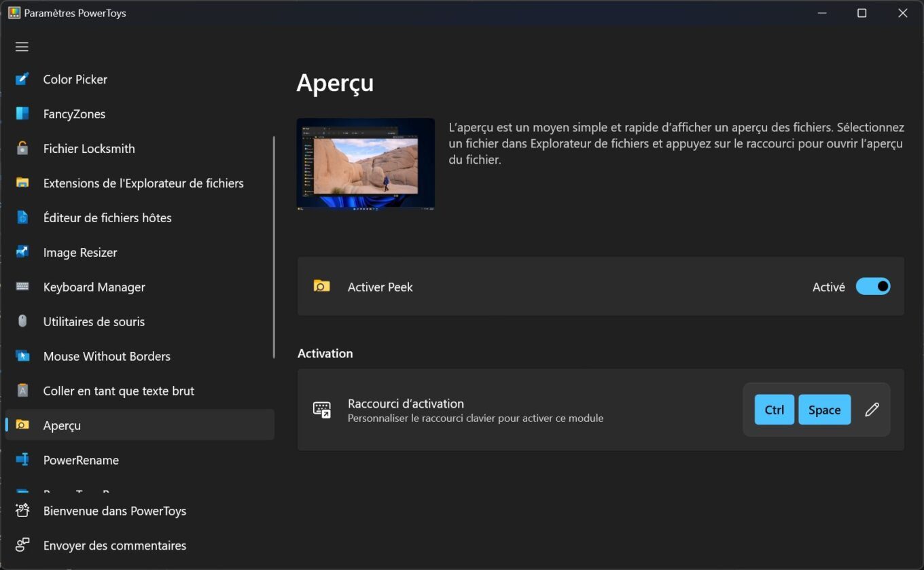The image size is (924, 570).
Task: Click the Envoyer des commentaires icon
Action: pos(22,546)
